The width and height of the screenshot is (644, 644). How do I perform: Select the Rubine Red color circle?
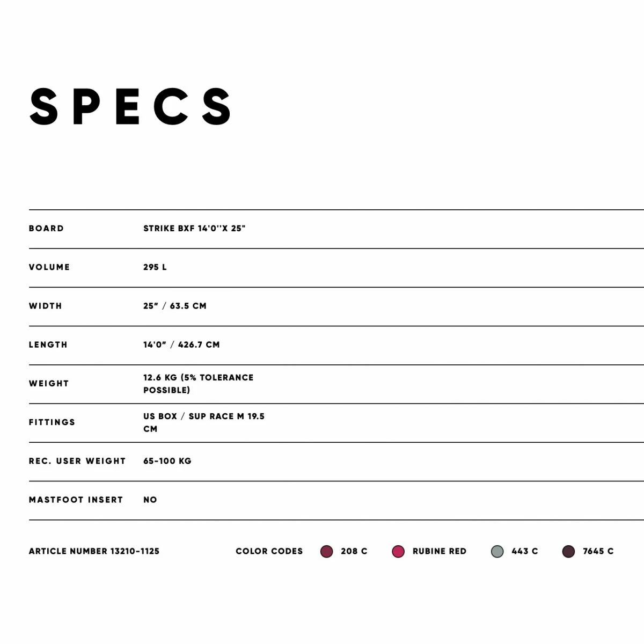click(x=398, y=552)
